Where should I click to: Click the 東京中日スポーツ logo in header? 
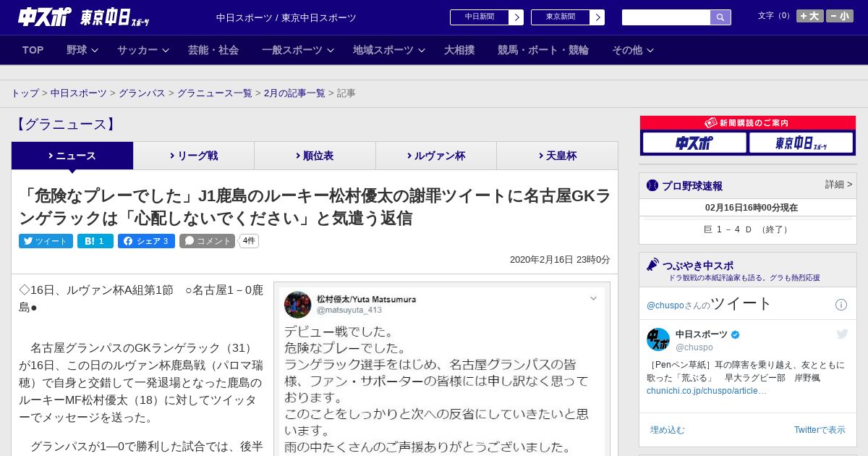(x=115, y=17)
